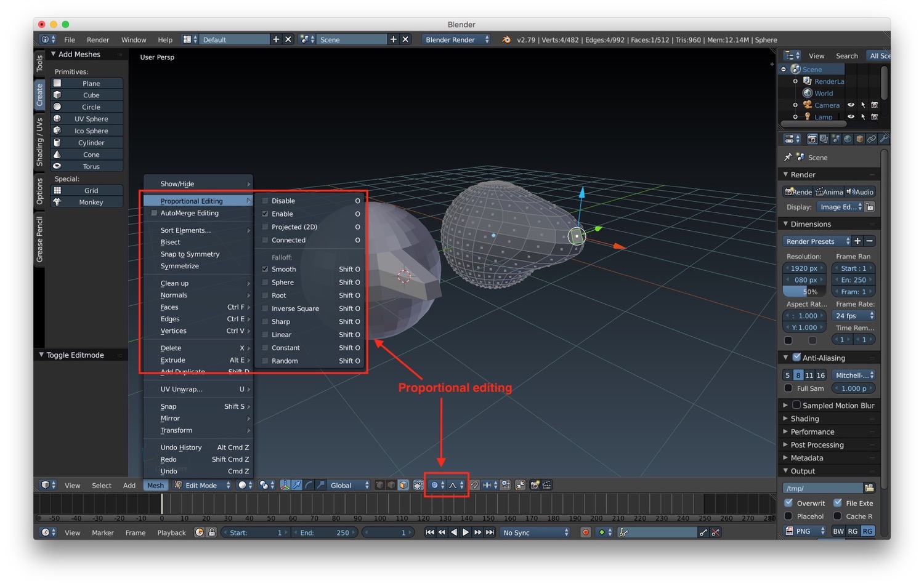The width and height of the screenshot is (924, 586).
Task: Add a Torus mesh
Action: [87, 166]
